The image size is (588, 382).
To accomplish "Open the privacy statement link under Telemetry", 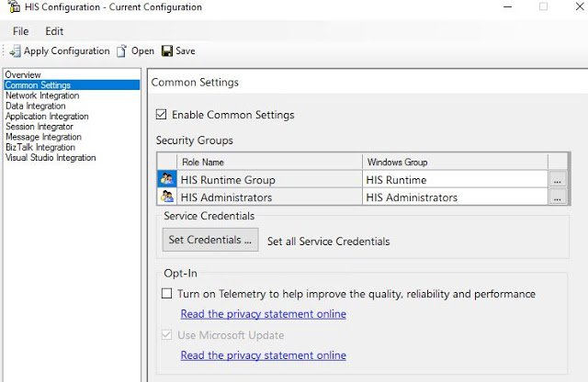I will pyautogui.click(x=264, y=314).
